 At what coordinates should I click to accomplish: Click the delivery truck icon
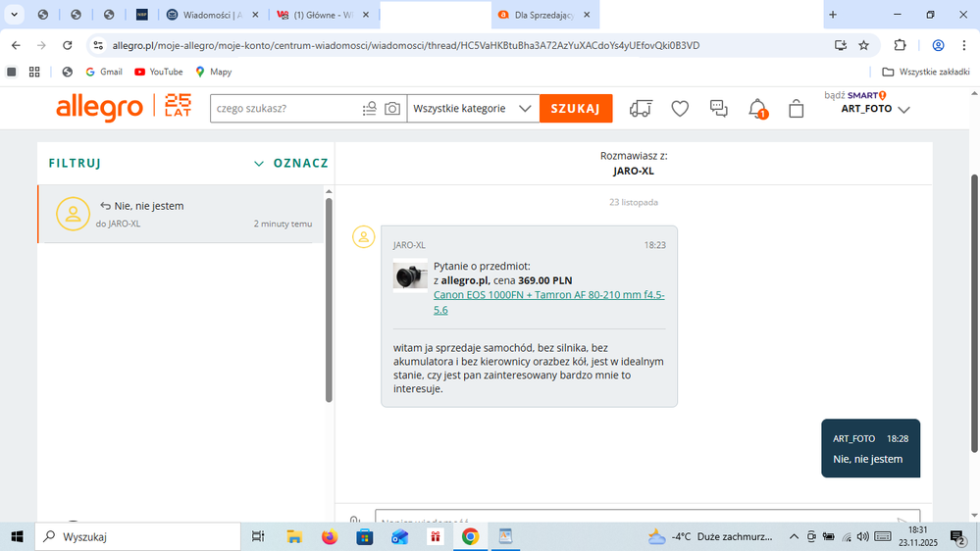(641, 109)
